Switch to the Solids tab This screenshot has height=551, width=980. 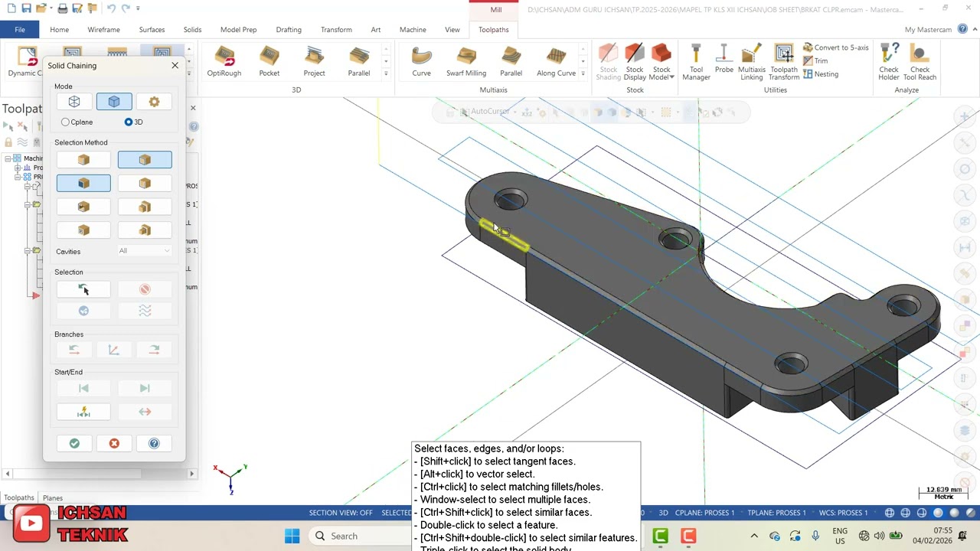pos(192,30)
